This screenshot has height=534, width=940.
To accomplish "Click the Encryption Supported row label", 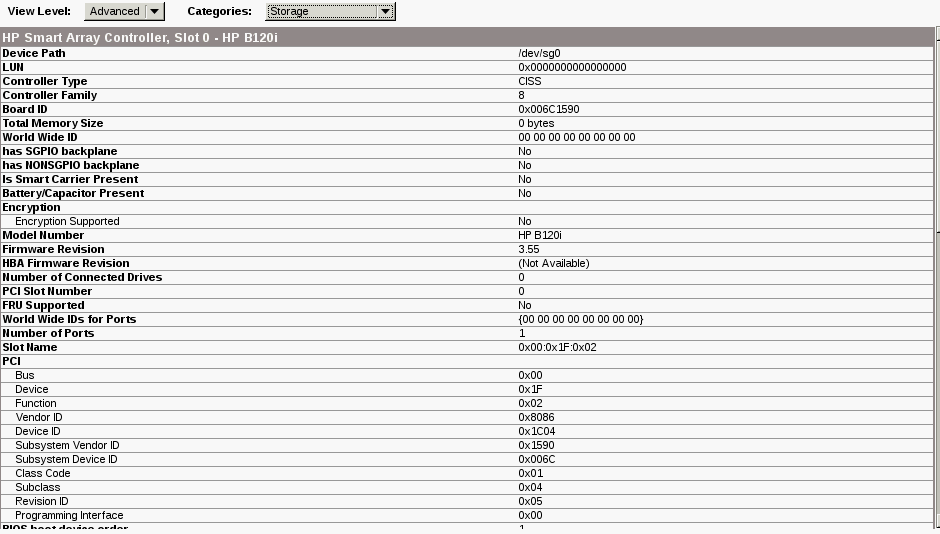I will (67, 221).
